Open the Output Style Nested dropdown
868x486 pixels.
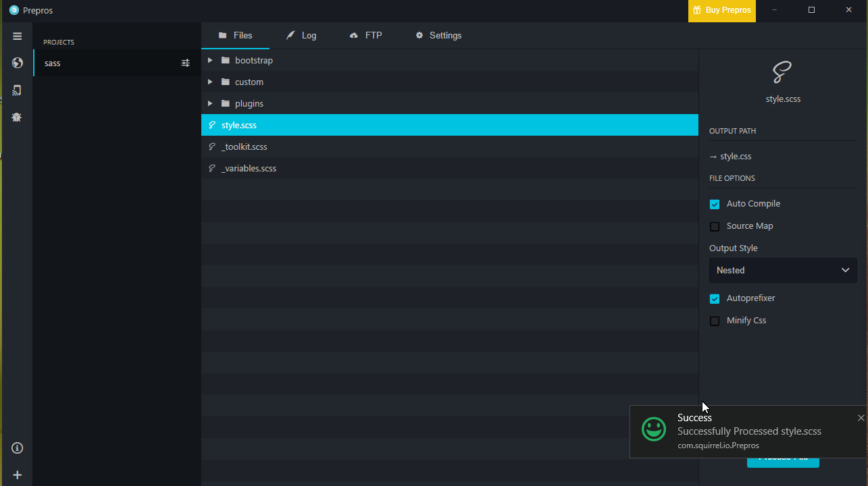tap(783, 270)
